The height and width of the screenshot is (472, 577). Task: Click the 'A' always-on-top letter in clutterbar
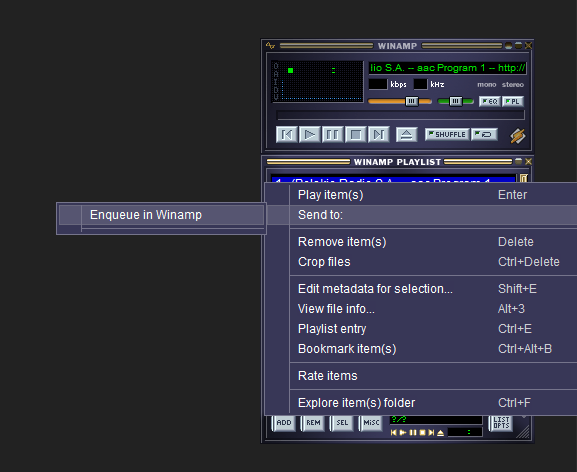276,74
